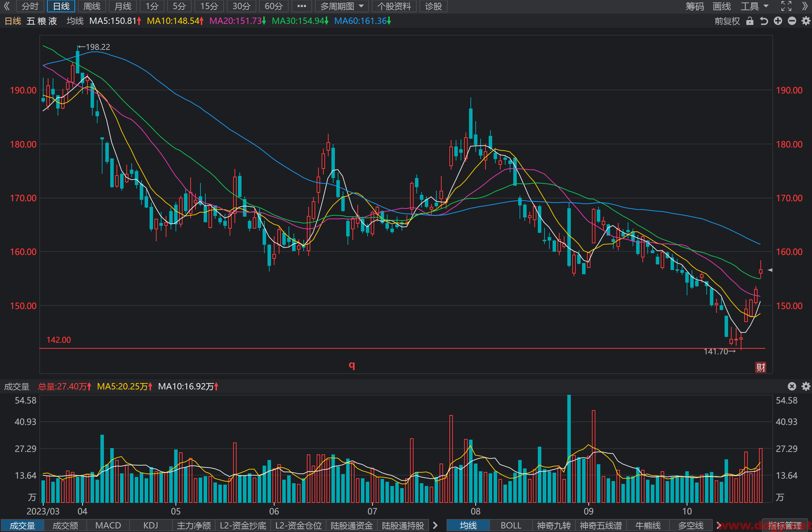This screenshot has width=812, height=532.
Task: Switch to the 周线 weekly tab
Action: [92, 6]
